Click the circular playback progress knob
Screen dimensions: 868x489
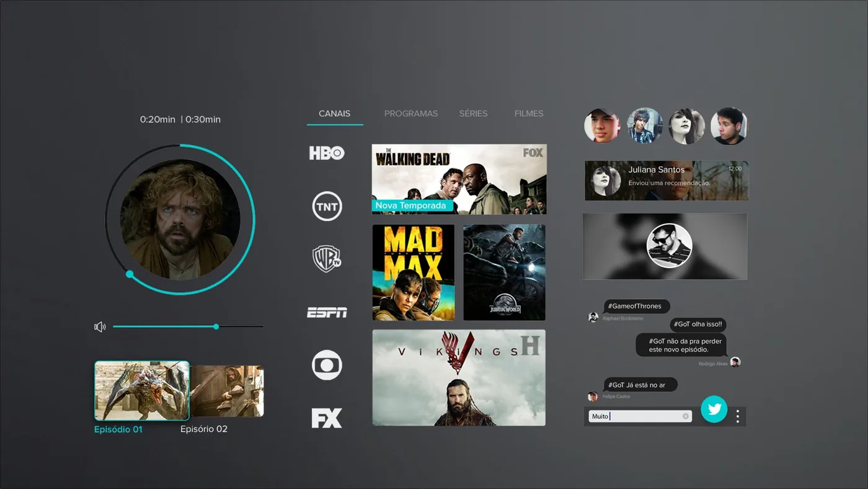click(130, 274)
